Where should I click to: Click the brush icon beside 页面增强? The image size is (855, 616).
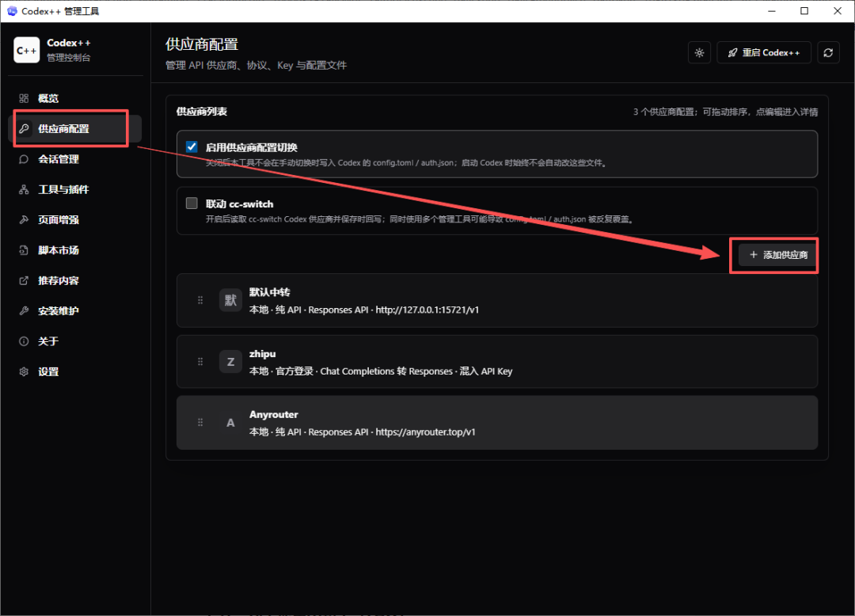[24, 219]
